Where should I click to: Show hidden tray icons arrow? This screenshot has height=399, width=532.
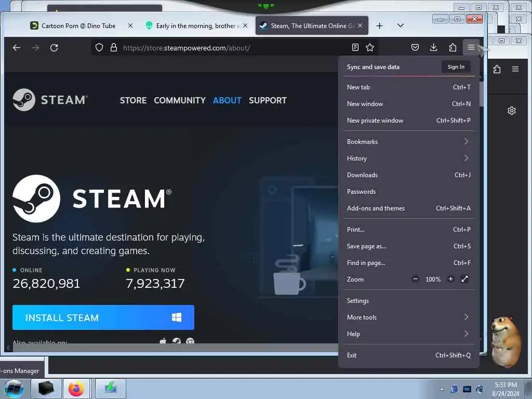click(442, 389)
